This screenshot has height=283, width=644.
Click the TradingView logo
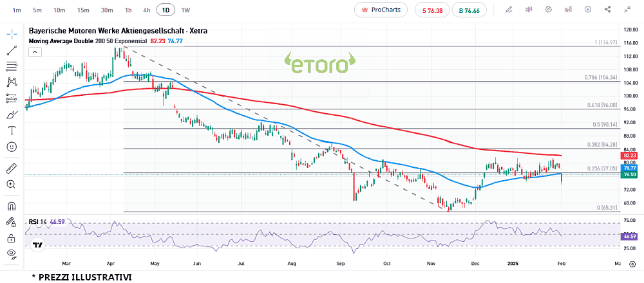point(38,245)
